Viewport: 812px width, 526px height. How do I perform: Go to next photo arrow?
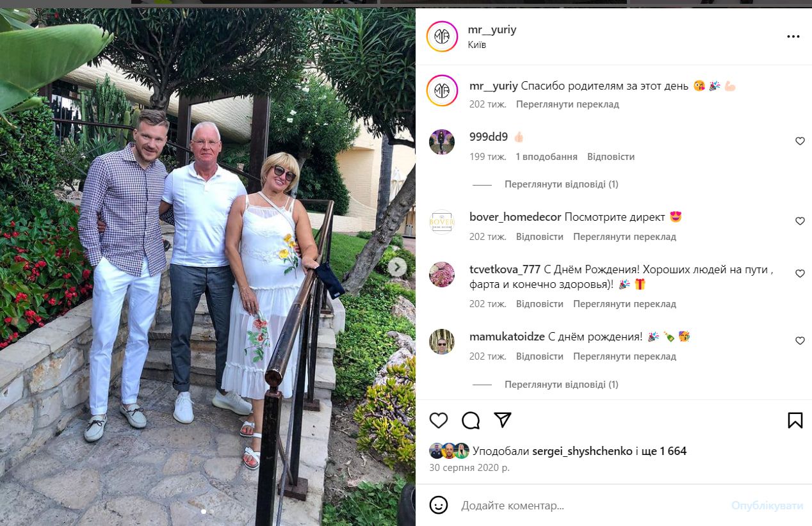[397, 267]
